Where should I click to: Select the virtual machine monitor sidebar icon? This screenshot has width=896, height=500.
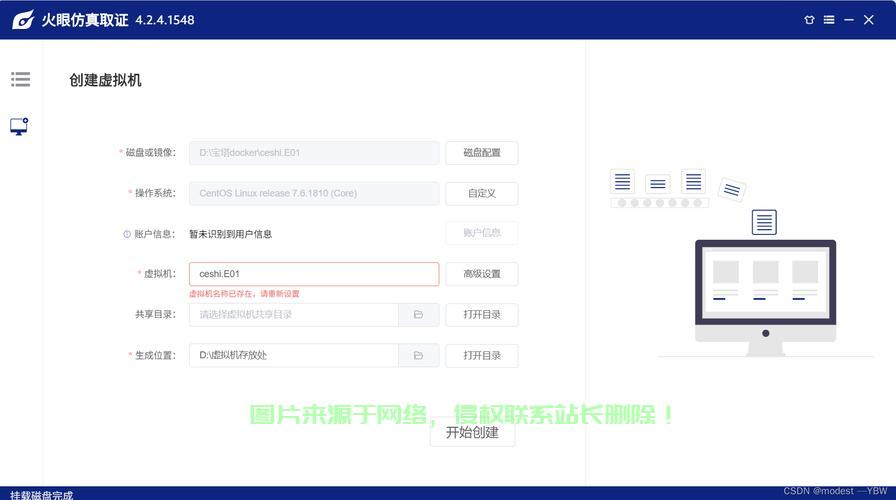[19, 126]
